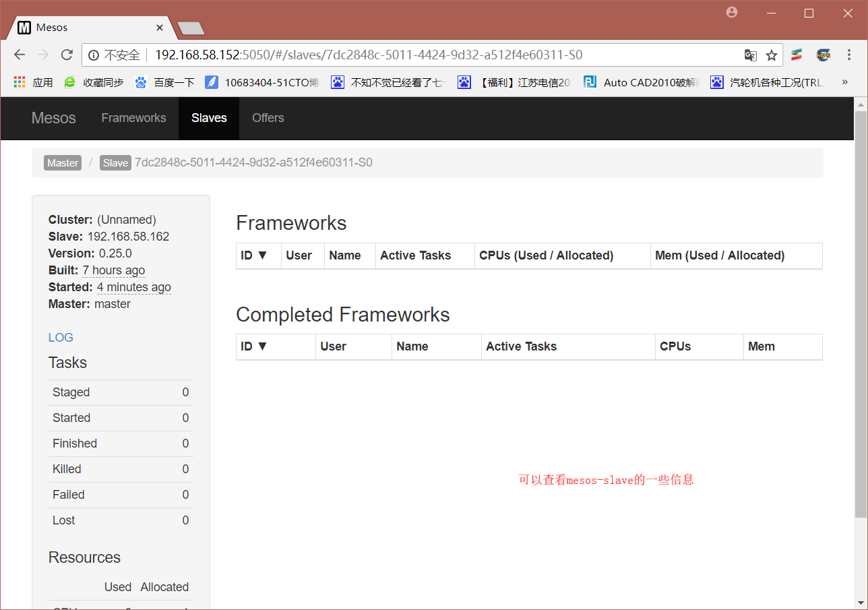Sort Completed Frameworks by ID column
This screenshot has height=610, width=868.
[x=276, y=346]
